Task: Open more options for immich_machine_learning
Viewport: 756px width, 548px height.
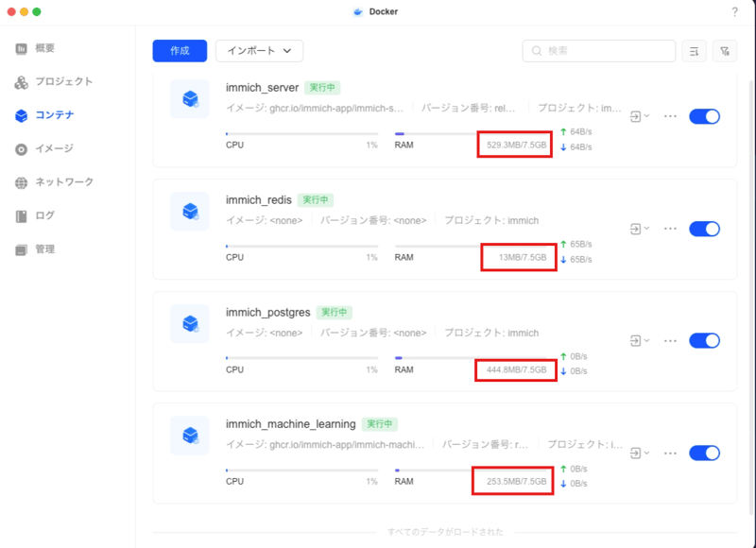Action: [x=670, y=454]
